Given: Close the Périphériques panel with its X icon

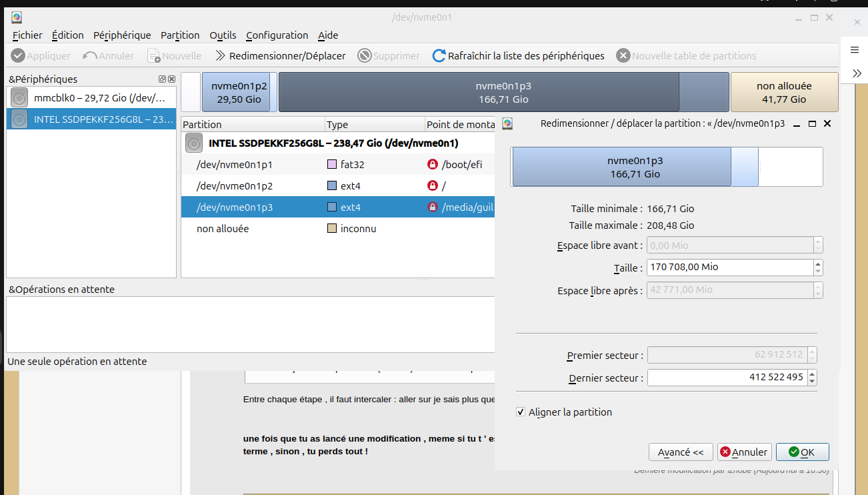Looking at the screenshot, I should pos(171,79).
